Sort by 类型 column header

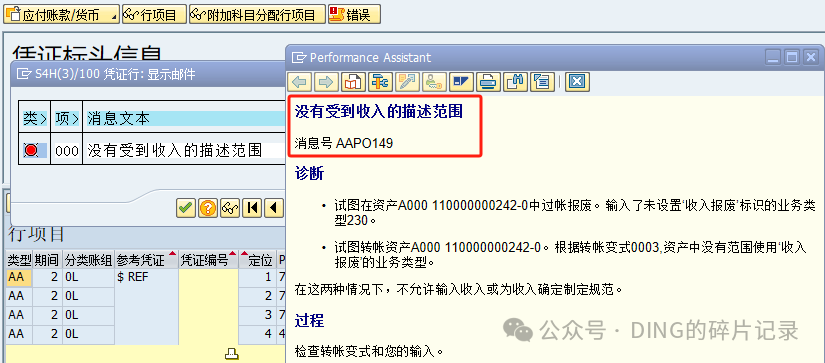[19, 260]
